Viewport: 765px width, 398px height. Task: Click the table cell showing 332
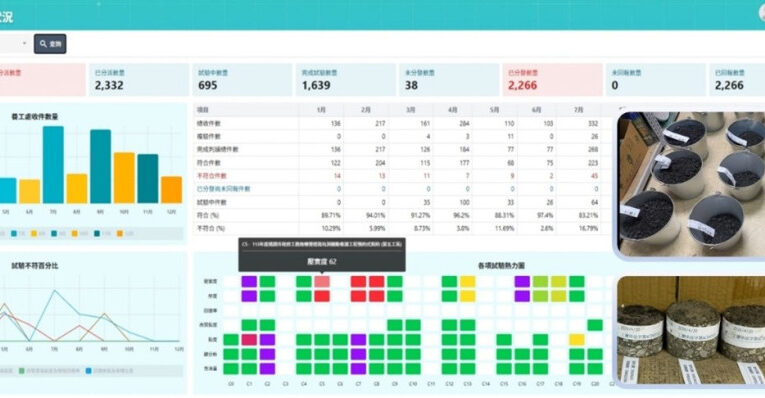[x=593, y=123]
